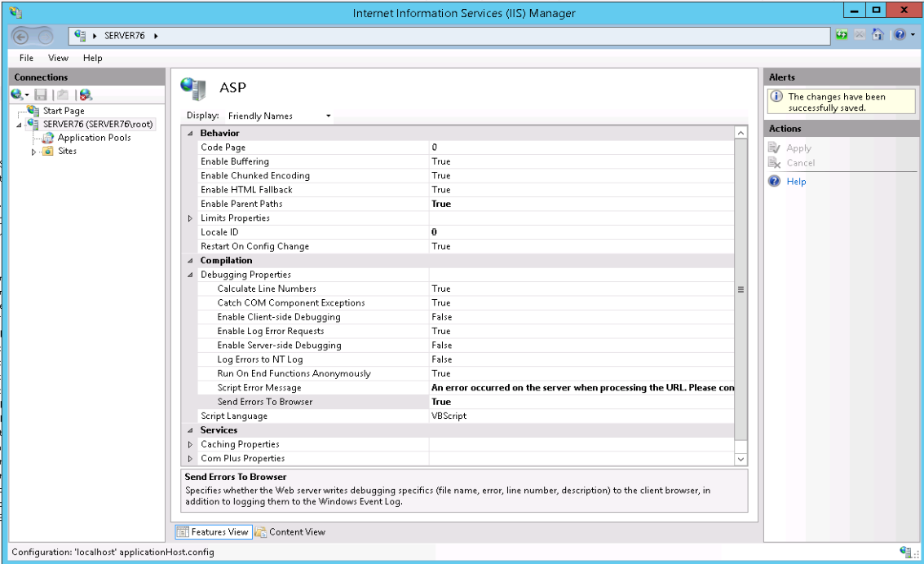Click the Apply action link
The image size is (924, 564).
point(798,148)
